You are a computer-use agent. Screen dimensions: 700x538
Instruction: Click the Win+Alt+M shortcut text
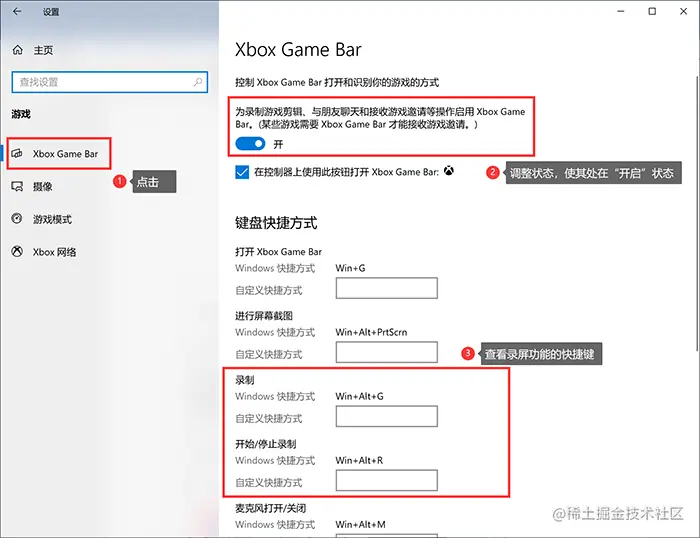tap(361, 524)
